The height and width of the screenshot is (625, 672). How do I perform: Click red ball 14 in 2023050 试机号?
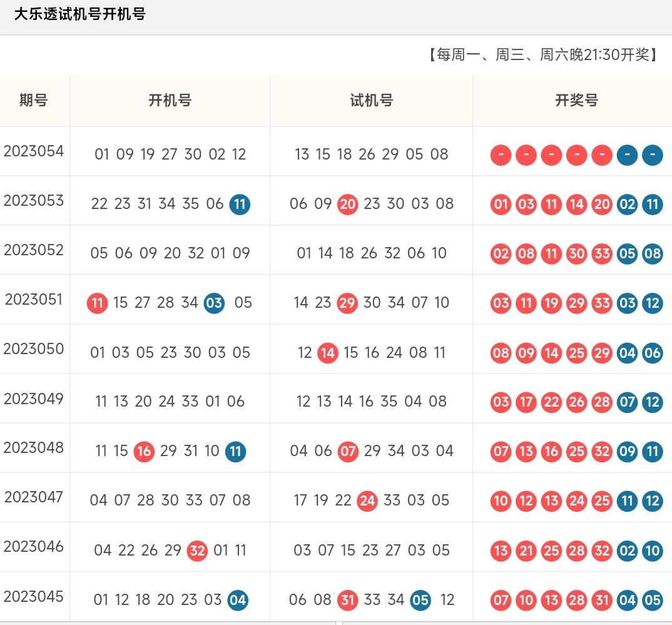pyautogui.click(x=328, y=353)
